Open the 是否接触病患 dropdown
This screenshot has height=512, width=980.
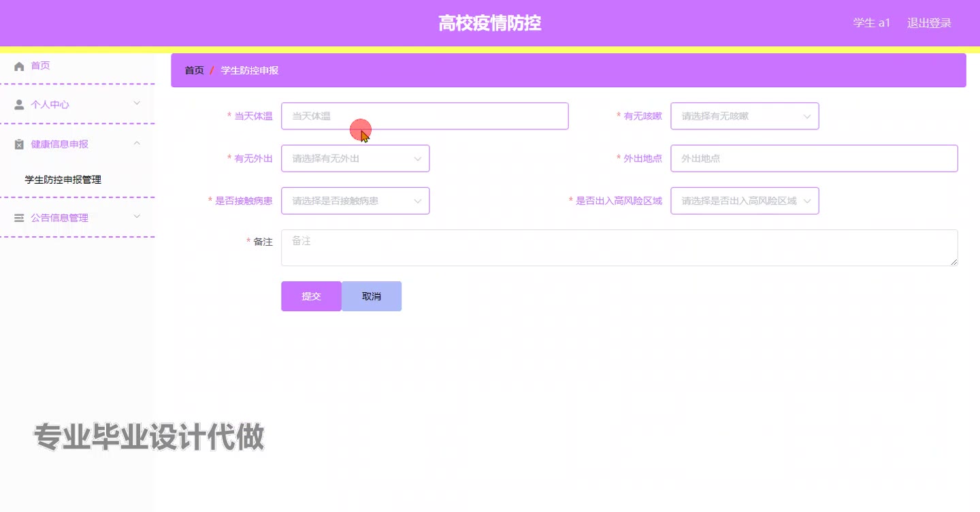coord(355,201)
